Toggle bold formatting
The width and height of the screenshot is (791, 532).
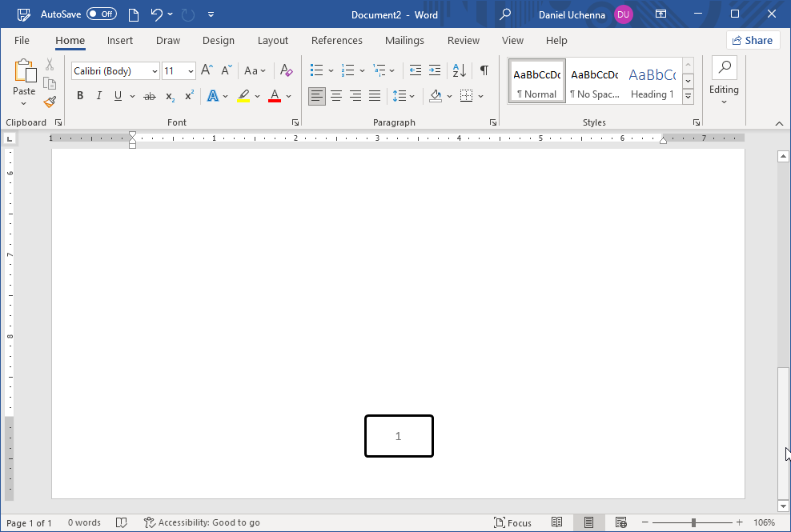pyautogui.click(x=80, y=96)
